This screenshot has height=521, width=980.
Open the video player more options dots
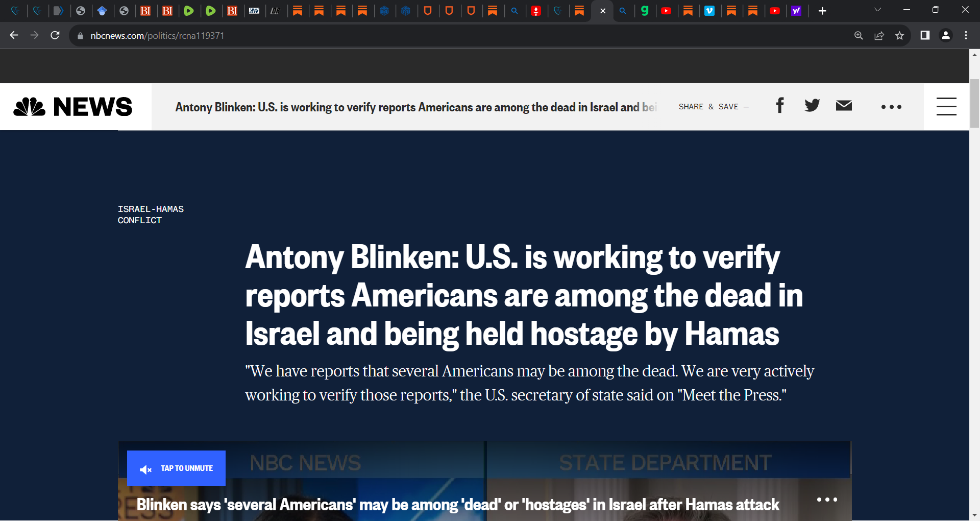pyautogui.click(x=827, y=500)
